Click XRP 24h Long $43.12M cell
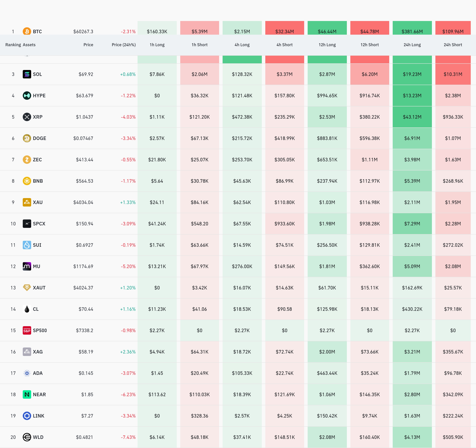The width and height of the screenshot is (476, 448). click(412, 117)
